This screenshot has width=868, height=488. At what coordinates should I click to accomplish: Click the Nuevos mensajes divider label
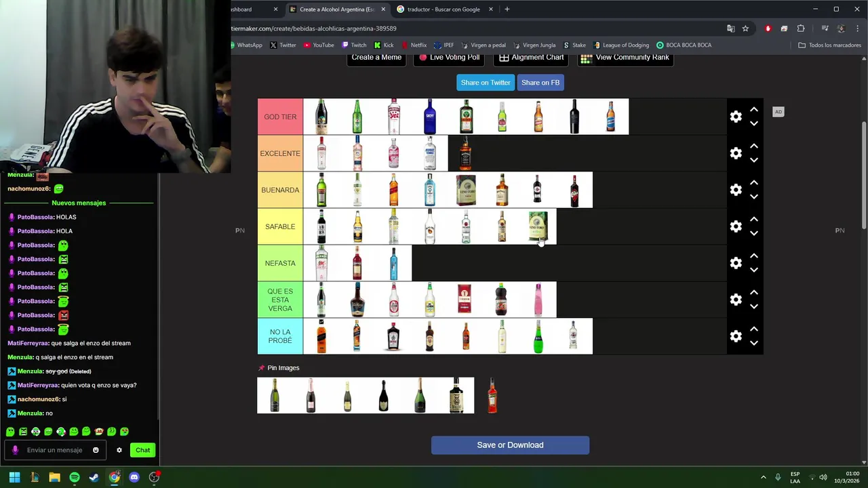pyautogui.click(x=79, y=203)
